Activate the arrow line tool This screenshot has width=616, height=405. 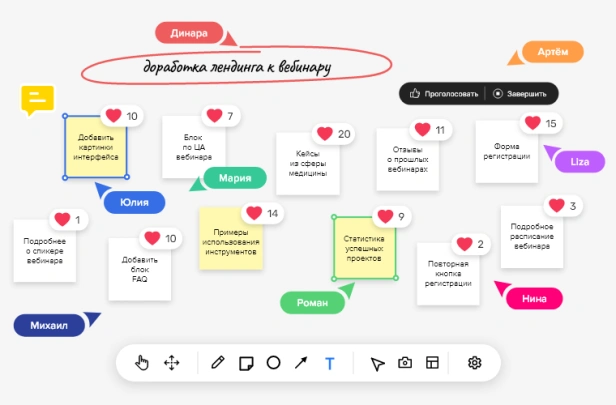(301, 363)
